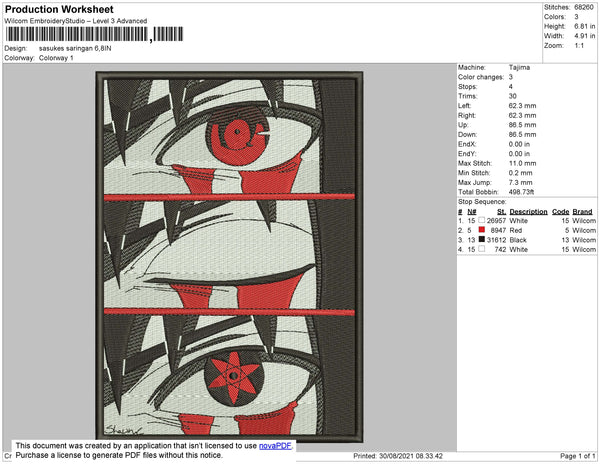
Task: Click stitch count 26957 in row 1
Action: tap(496, 221)
